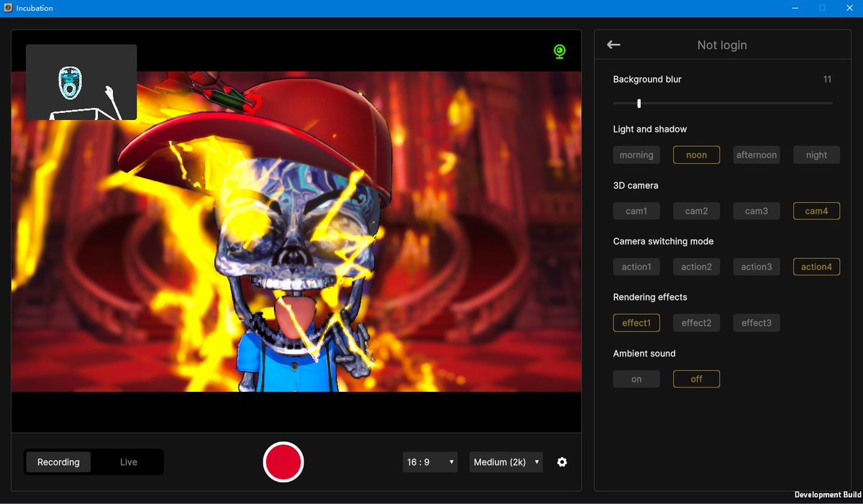This screenshot has width=863, height=504.
Task: Open the Medium (2k) quality dropdown
Action: (x=506, y=462)
